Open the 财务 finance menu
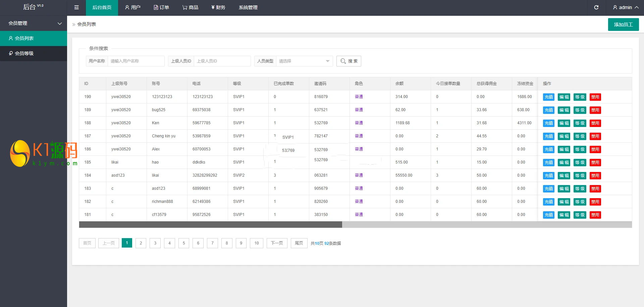 point(218,7)
